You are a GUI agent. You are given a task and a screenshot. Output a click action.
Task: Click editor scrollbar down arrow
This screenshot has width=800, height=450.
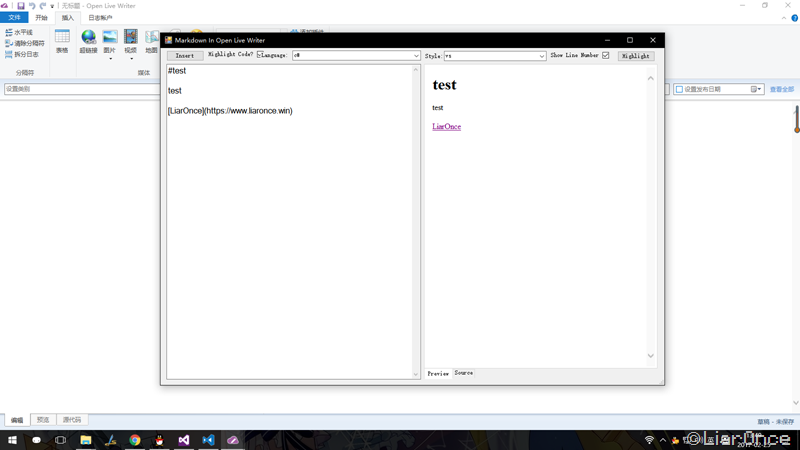tap(416, 374)
